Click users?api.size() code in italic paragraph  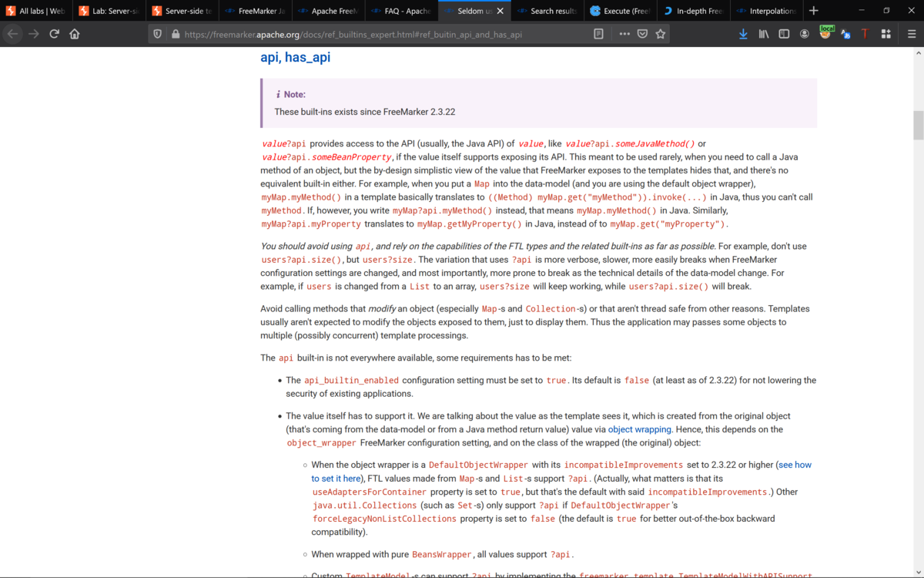pyautogui.click(x=301, y=260)
